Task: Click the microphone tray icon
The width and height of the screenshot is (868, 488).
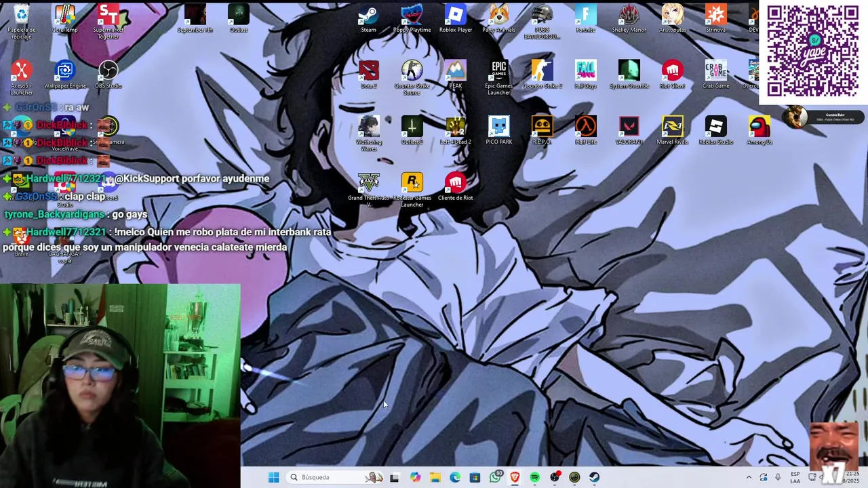Action: coord(778,477)
